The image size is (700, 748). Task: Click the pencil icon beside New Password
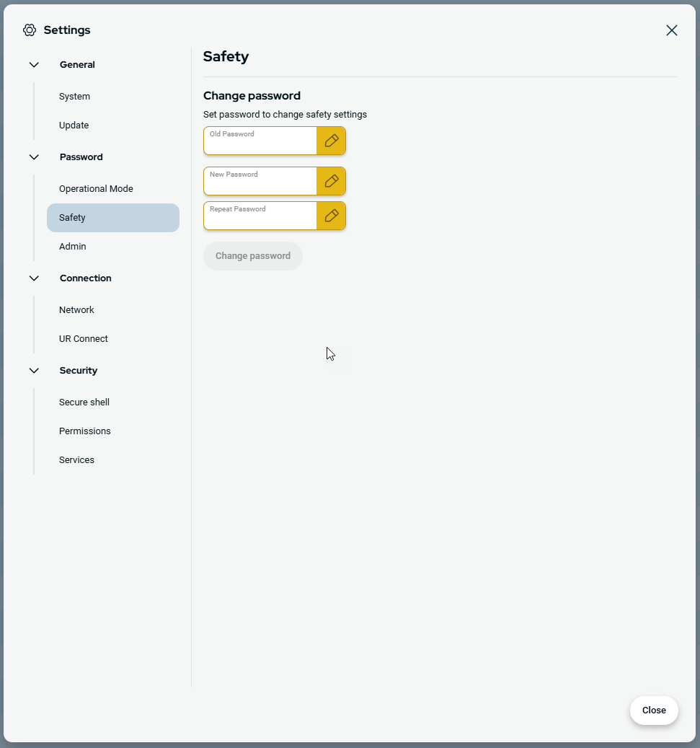pos(331,181)
